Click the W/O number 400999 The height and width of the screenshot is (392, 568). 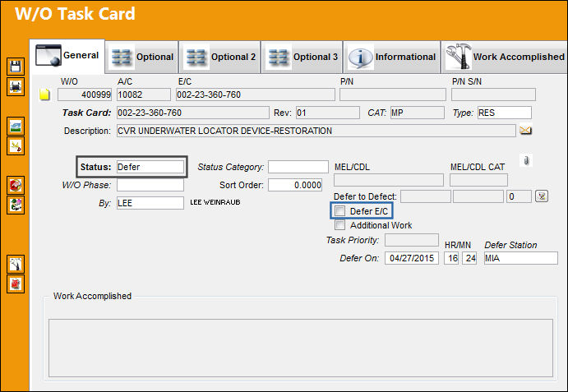(85, 95)
